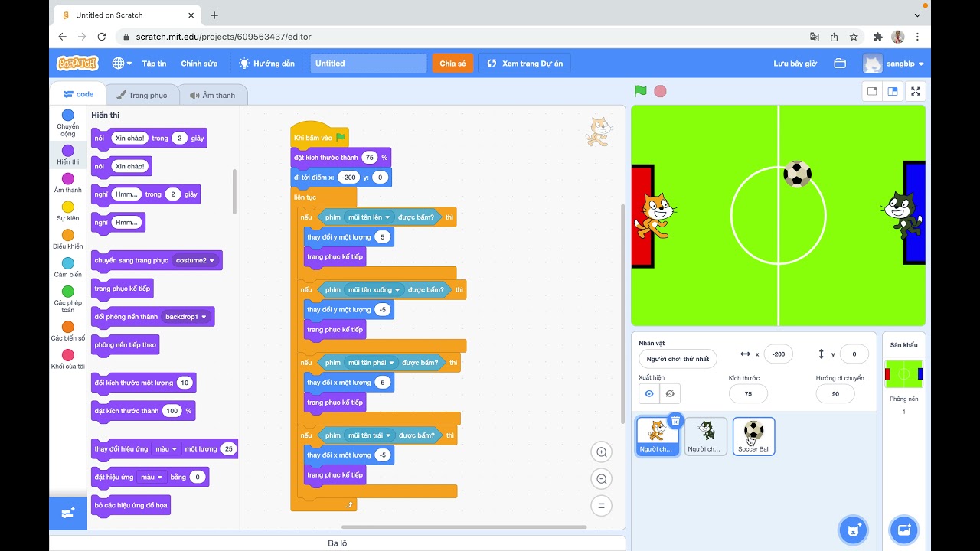Viewport: 980px width, 551px height.
Task: Open mũi tên phải key dropdown
Action: (372, 363)
